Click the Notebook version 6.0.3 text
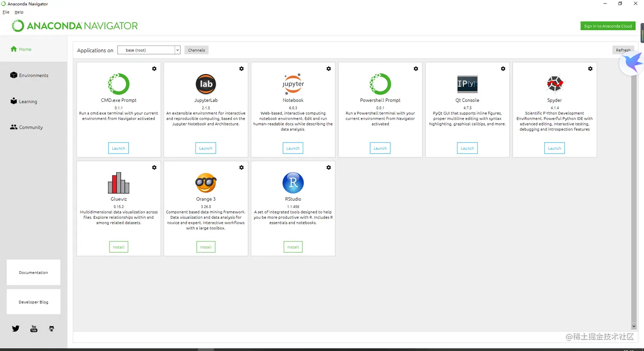 tap(293, 108)
